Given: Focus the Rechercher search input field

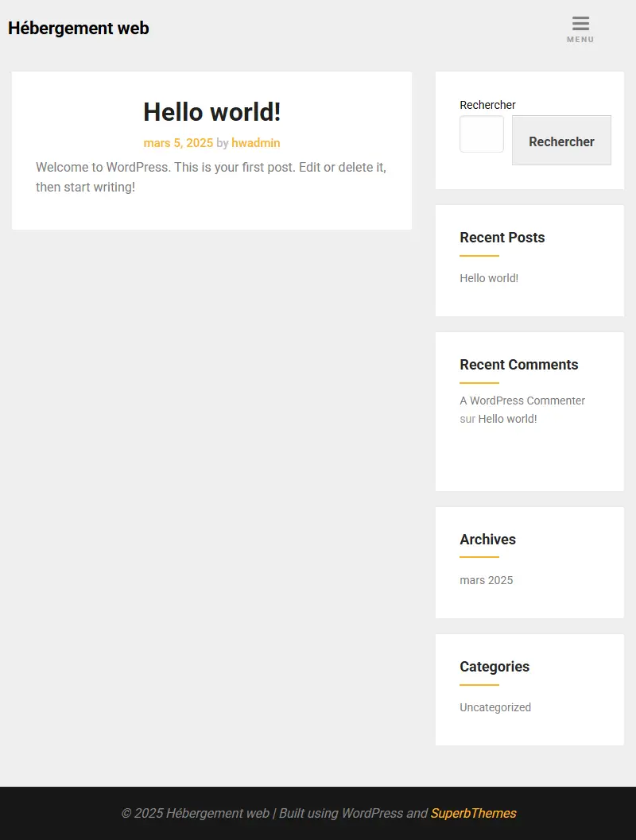Looking at the screenshot, I should coord(482,134).
